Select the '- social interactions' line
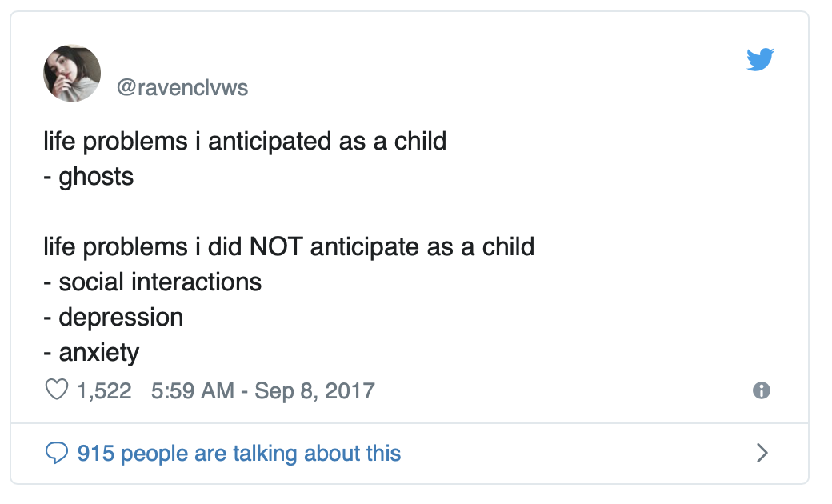Screen dimensions: 832x504 click(152, 282)
